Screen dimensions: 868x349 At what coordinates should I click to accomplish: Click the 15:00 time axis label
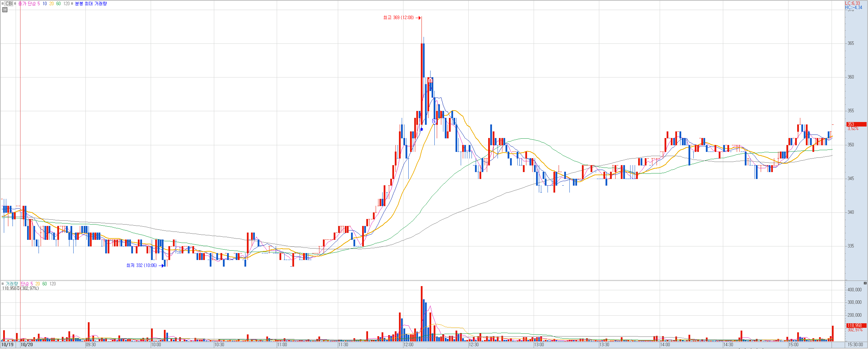793,344
